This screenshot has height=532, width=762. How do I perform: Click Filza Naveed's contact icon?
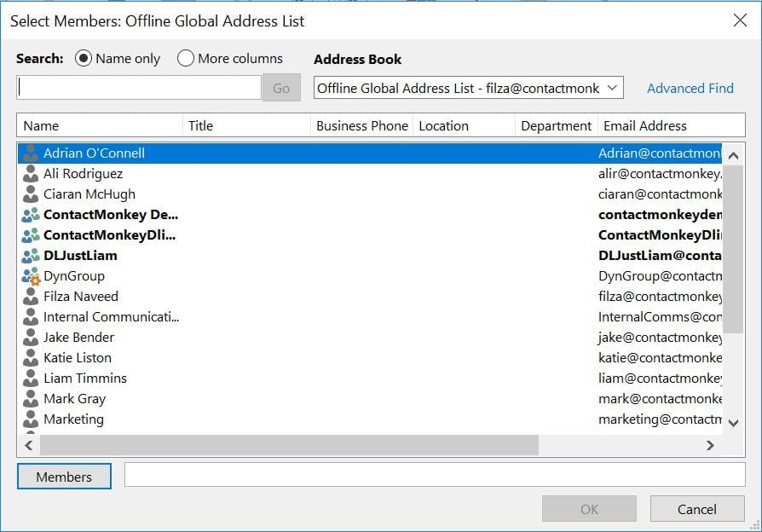(31, 297)
